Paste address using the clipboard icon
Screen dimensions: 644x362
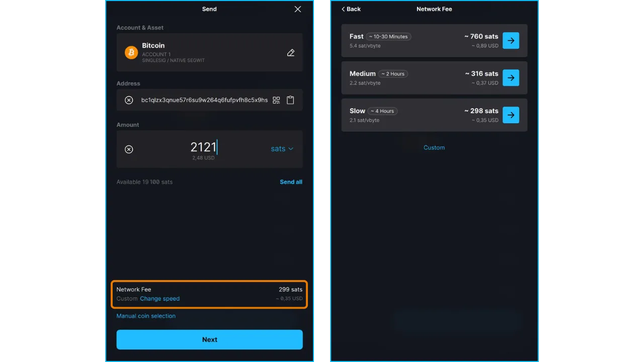[x=290, y=100]
